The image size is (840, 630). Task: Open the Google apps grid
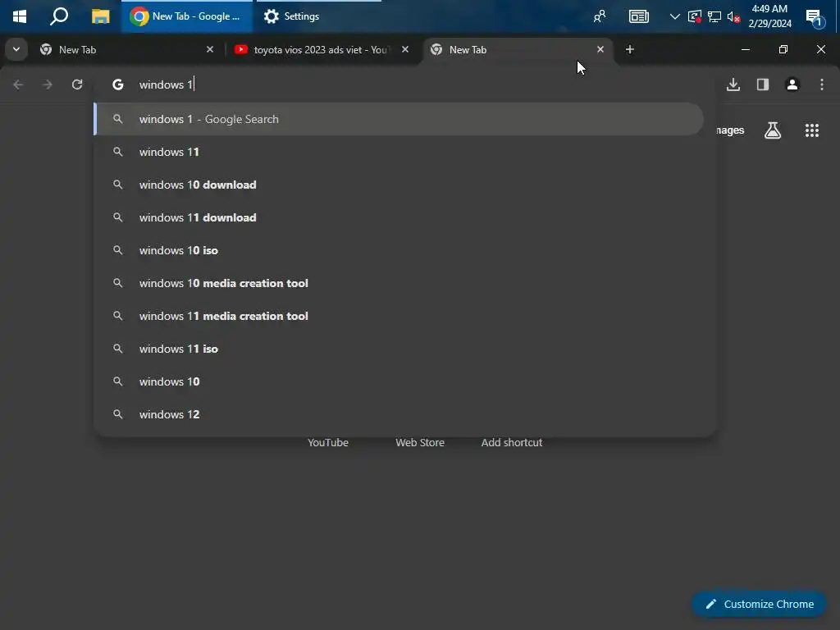point(812,130)
